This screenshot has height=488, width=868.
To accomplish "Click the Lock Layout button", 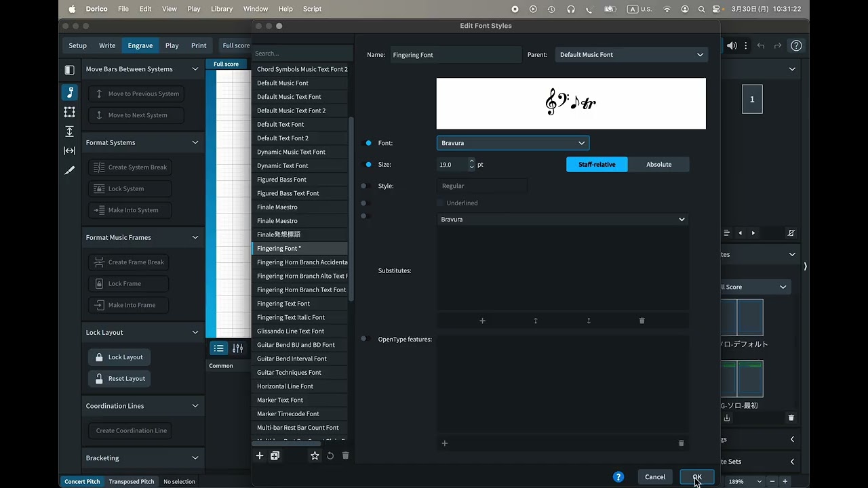I will (119, 357).
